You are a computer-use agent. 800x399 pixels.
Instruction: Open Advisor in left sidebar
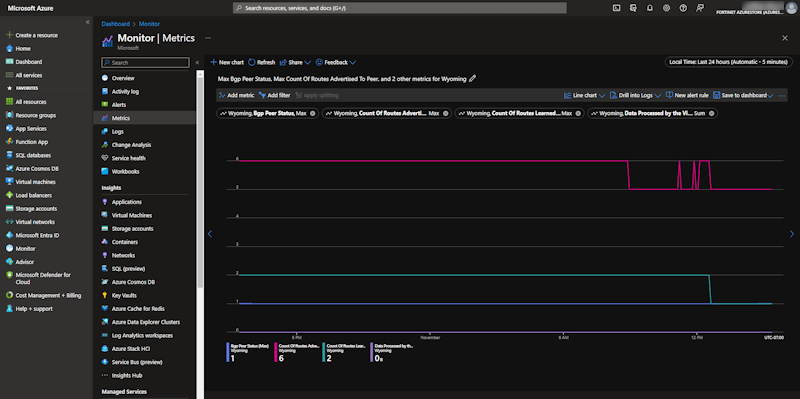(24, 262)
